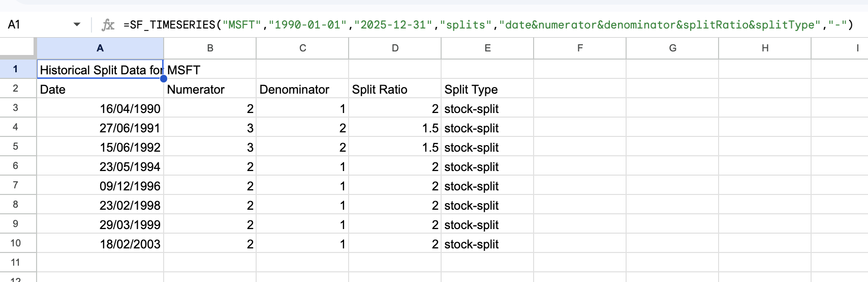The width and height of the screenshot is (868, 282).
Task: Click date cell 15/06/1992
Action: [x=100, y=147]
